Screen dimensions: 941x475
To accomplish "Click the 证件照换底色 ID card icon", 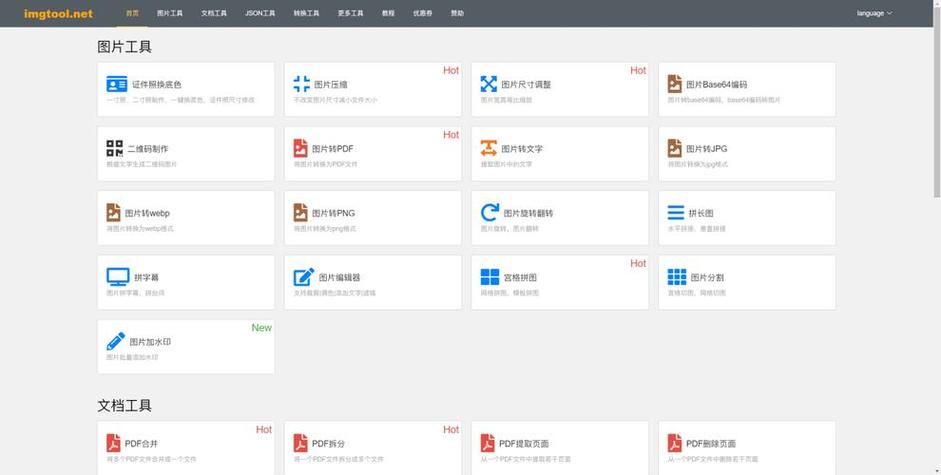I will click(x=116, y=84).
